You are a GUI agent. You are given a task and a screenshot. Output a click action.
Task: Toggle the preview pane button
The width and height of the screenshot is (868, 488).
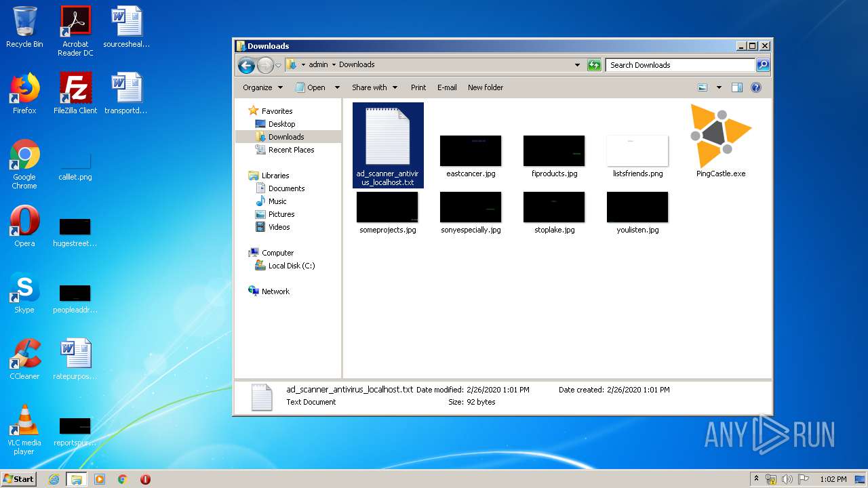pyautogui.click(x=737, y=87)
